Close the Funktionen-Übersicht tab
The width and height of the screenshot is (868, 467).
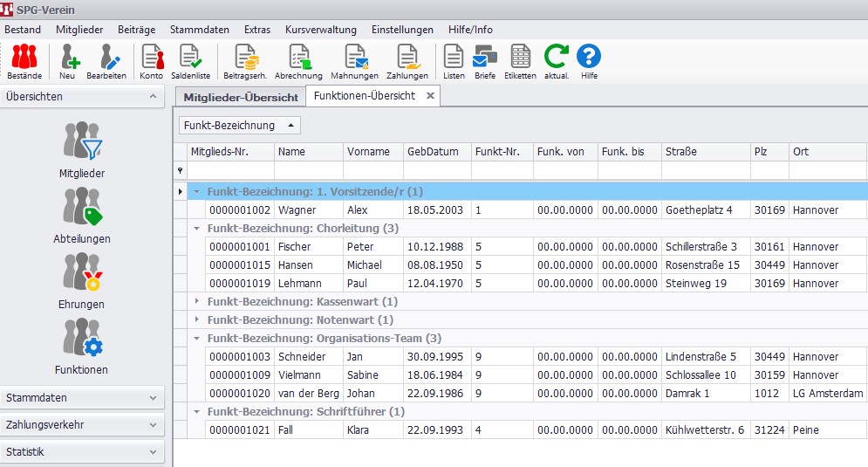click(x=430, y=96)
